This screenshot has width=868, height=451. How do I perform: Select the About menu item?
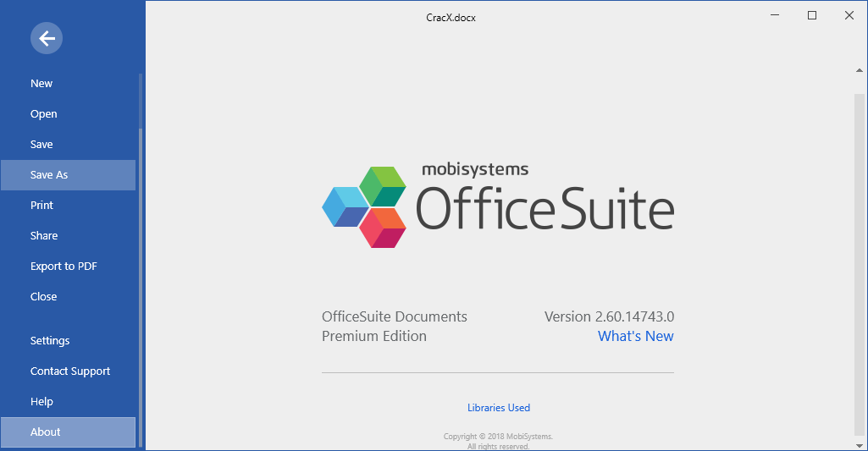tap(68, 432)
